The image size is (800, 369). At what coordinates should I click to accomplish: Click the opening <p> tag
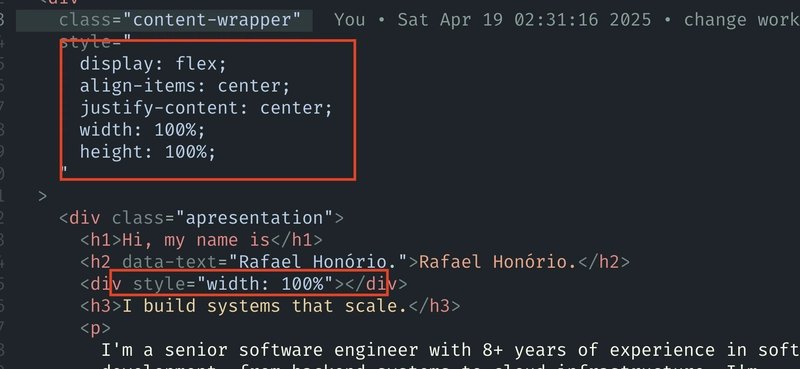(x=95, y=328)
